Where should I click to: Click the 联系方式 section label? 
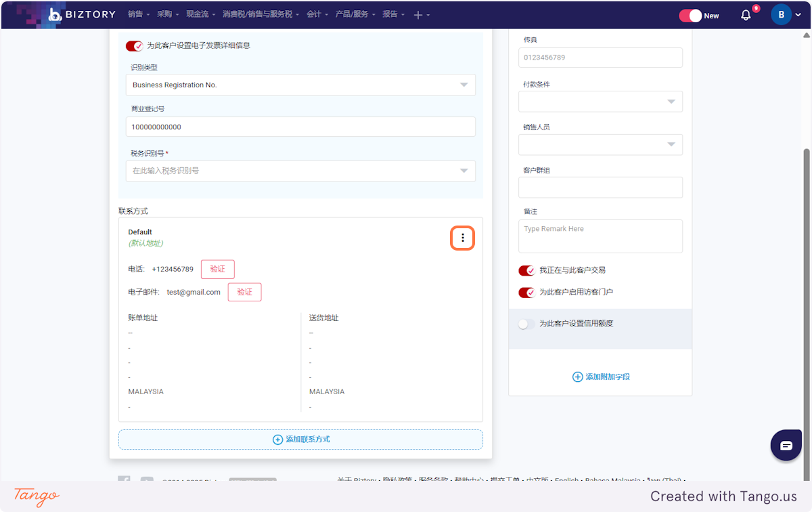[x=133, y=211]
